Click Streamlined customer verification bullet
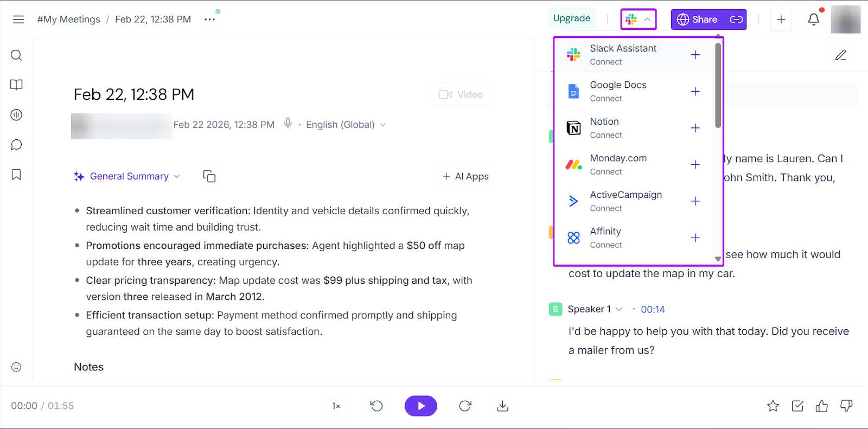The height and width of the screenshot is (429, 868). click(x=278, y=219)
